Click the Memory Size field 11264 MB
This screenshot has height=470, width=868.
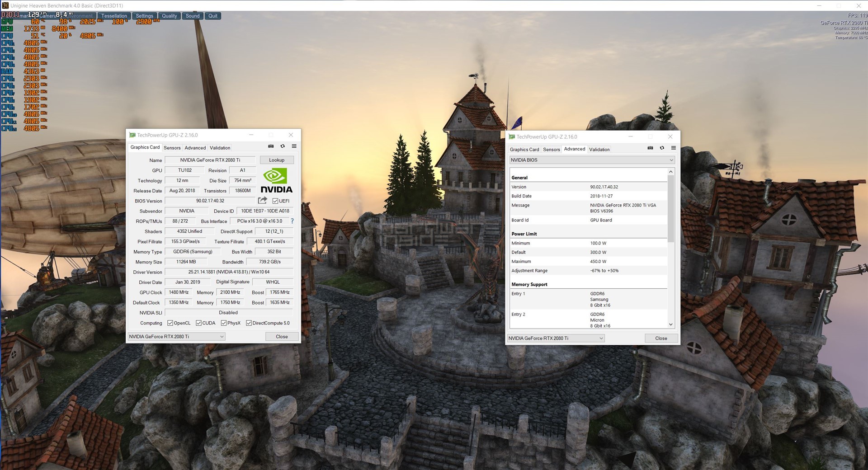186,262
